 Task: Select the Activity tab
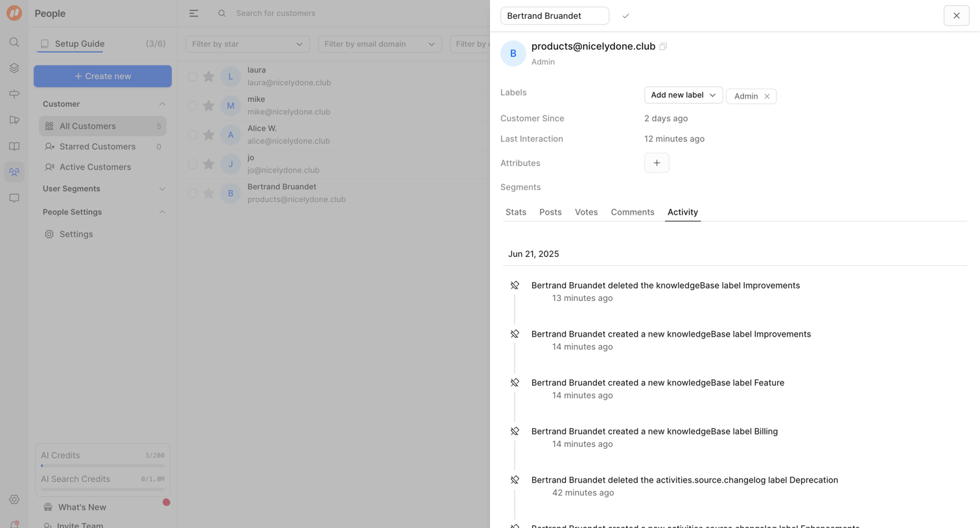click(x=682, y=212)
